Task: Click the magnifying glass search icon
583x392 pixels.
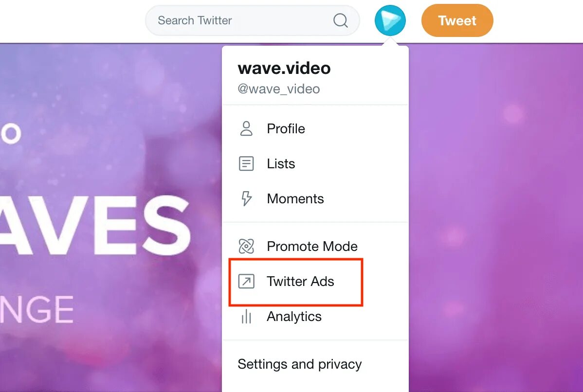Action: tap(340, 20)
